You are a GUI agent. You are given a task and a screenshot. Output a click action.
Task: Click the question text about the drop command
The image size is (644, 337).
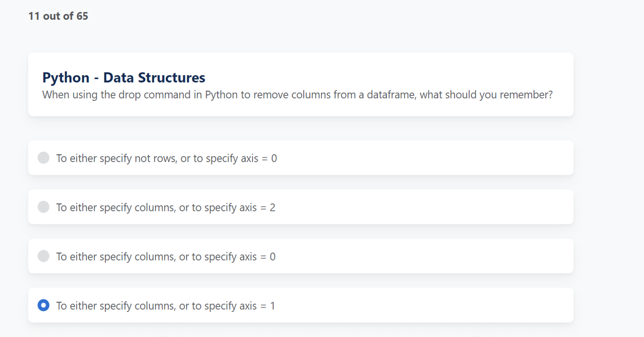pos(297,95)
